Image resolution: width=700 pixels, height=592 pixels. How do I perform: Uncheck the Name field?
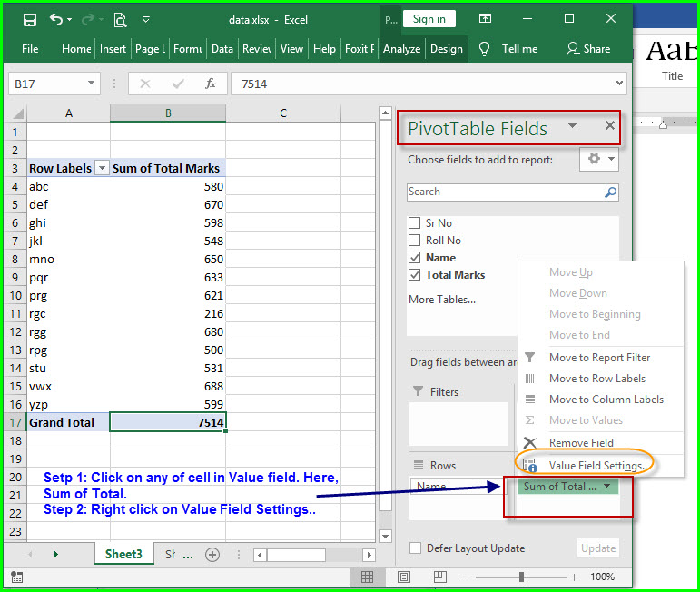414,258
